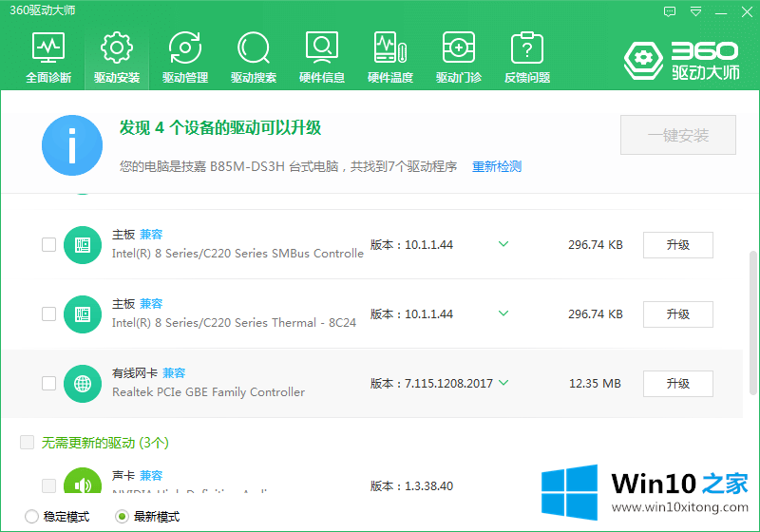760x532 pixels.
Task: Click the blue info icon
Action: 72,145
